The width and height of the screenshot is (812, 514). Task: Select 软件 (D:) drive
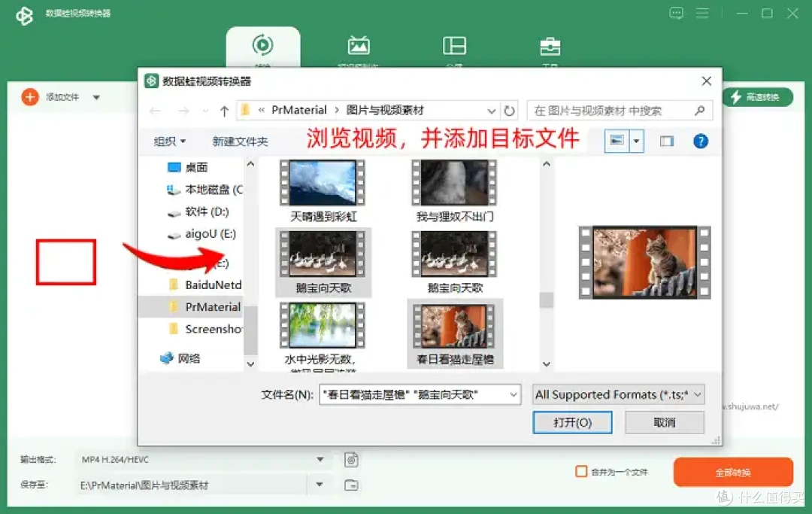click(198, 211)
